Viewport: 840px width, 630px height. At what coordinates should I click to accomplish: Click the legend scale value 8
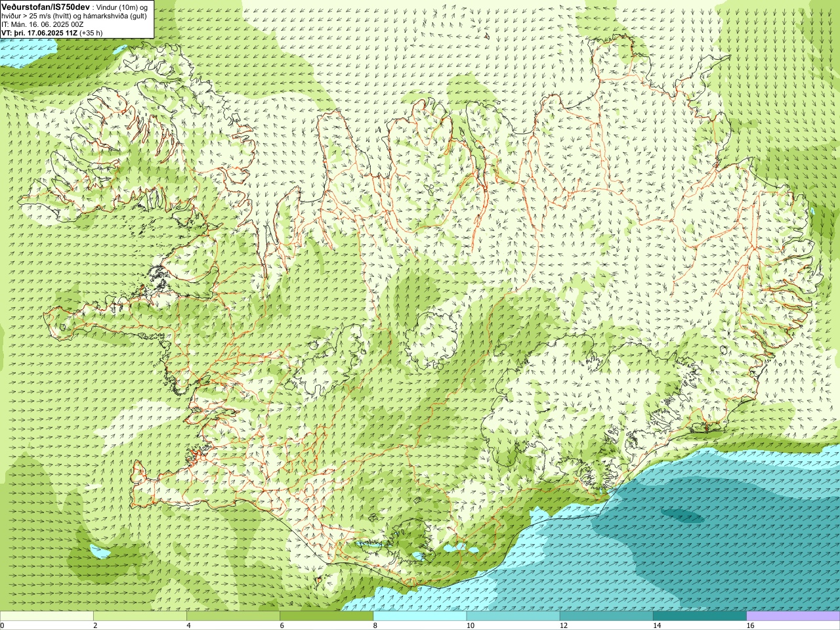[375, 625]
